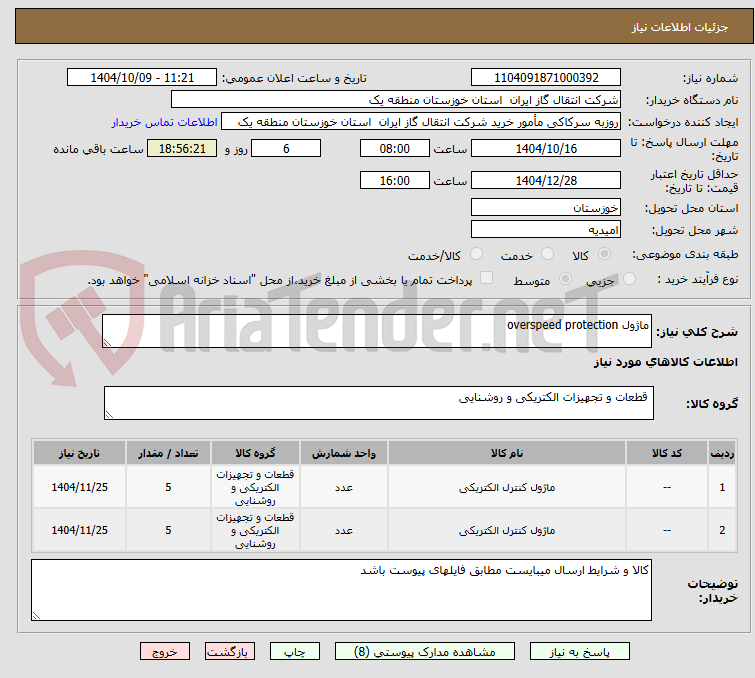This screenshot has width=755, height=678.
Task: Click the خروج exit button
Action: (165, 652)
